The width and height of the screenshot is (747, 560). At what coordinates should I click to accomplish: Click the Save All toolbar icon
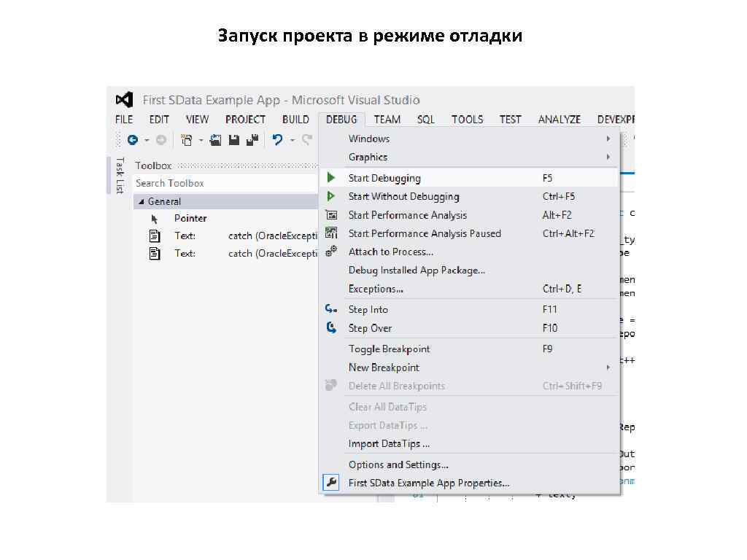252,139
